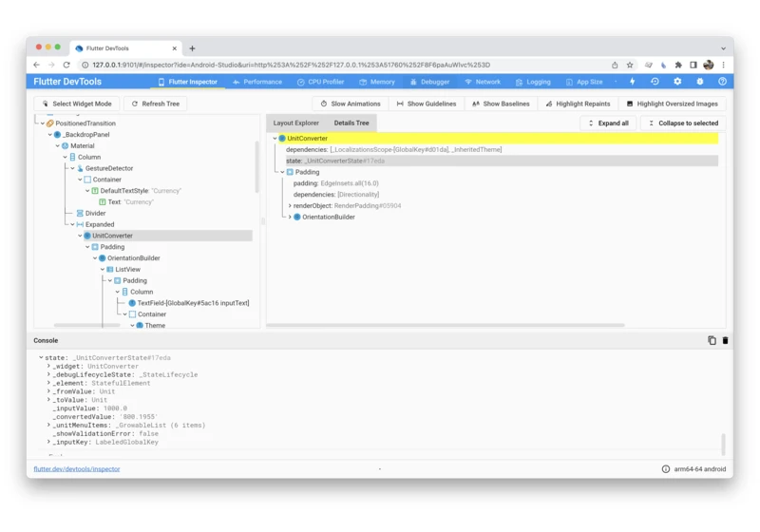Image resolution: width=760 pixels, height=532 pixels.
Task: Collapse the _BackdropPanel tree node
Action: [x=50, y=135]
